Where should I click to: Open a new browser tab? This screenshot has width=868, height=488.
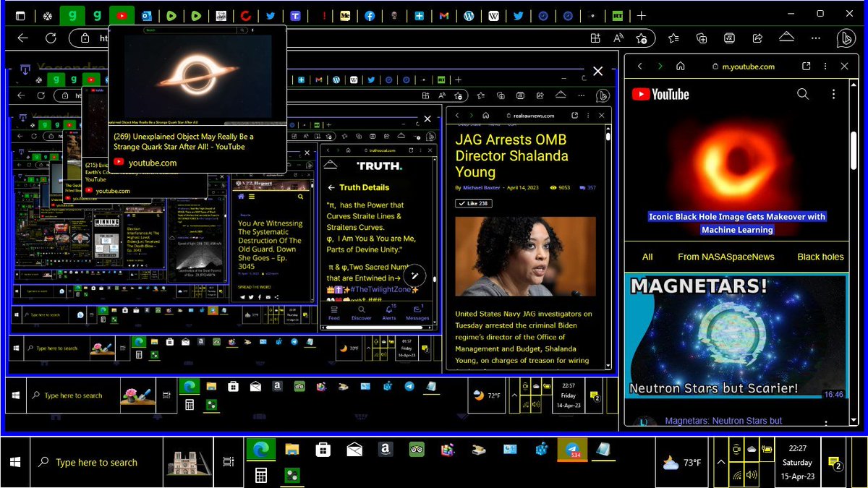pos(641,15)
